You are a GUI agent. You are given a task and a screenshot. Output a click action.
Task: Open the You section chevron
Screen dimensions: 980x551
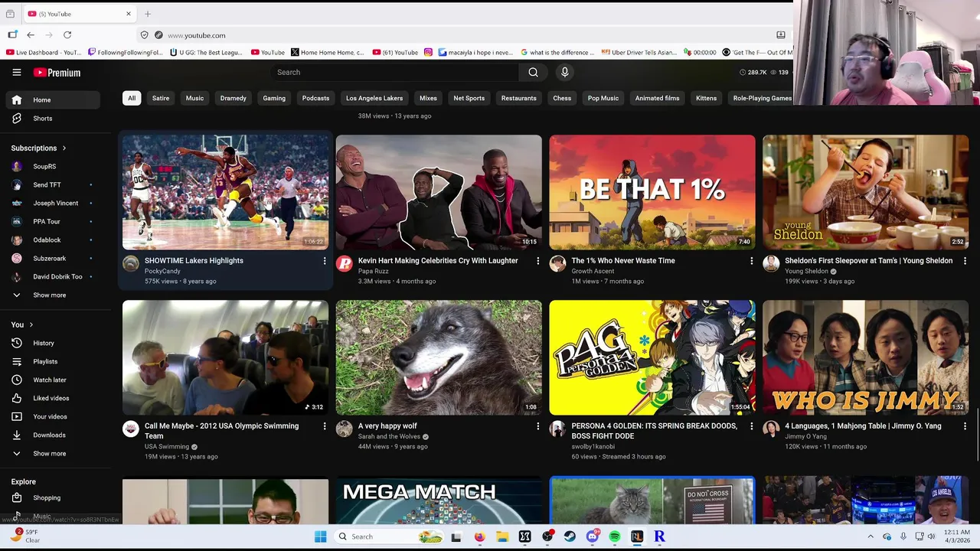(31, 325)
